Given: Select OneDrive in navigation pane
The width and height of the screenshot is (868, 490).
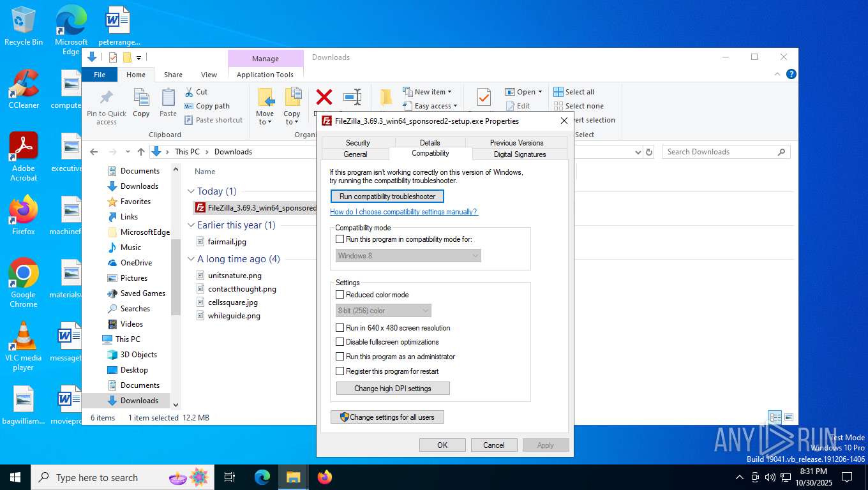Looking at the screenshot, I should coord(136,263).
